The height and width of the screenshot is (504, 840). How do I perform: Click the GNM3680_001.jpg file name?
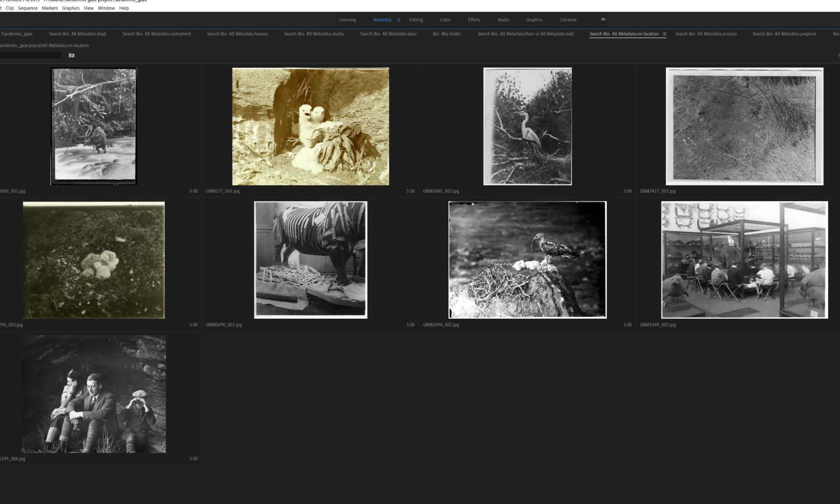point(441,191)
